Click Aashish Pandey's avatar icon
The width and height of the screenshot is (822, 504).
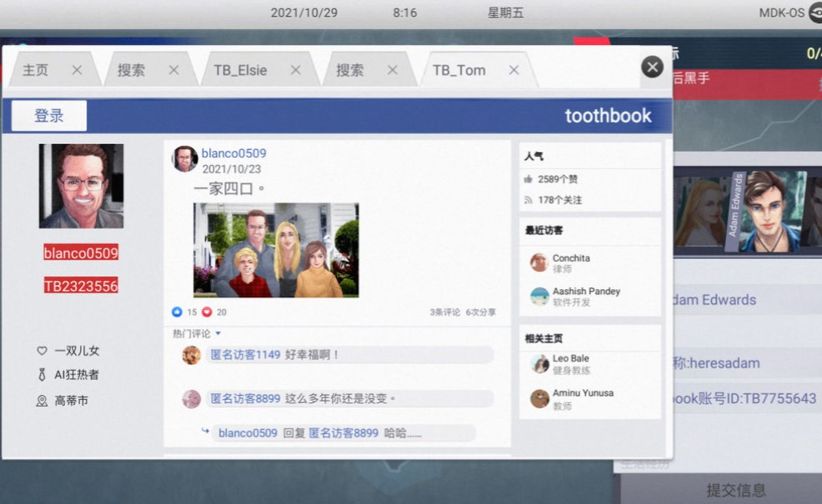[539, 296]
